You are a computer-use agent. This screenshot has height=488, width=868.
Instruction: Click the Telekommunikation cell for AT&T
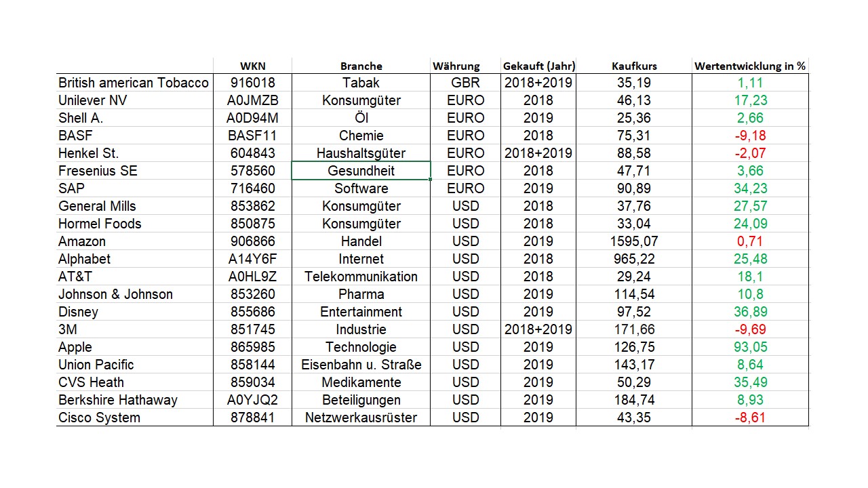pos(361,277)
